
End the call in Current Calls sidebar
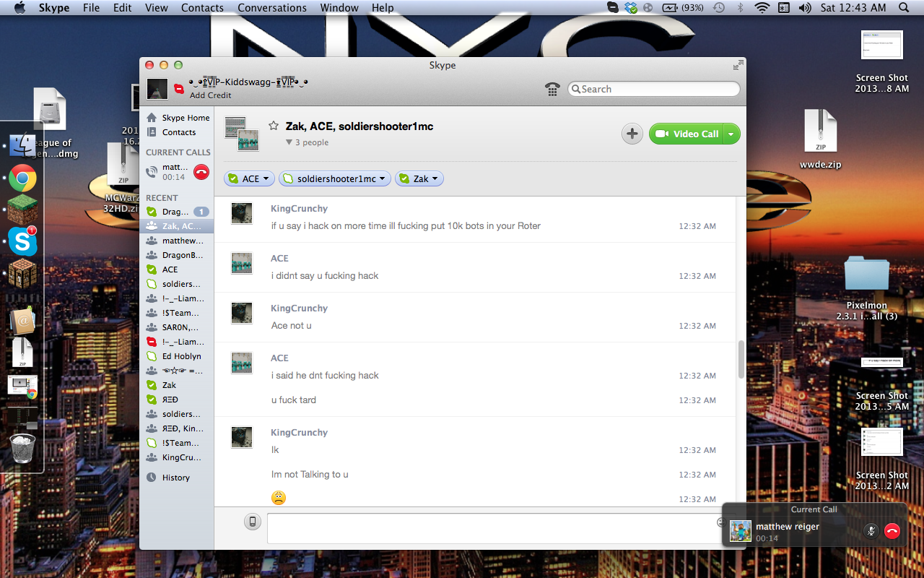(201, 172)
